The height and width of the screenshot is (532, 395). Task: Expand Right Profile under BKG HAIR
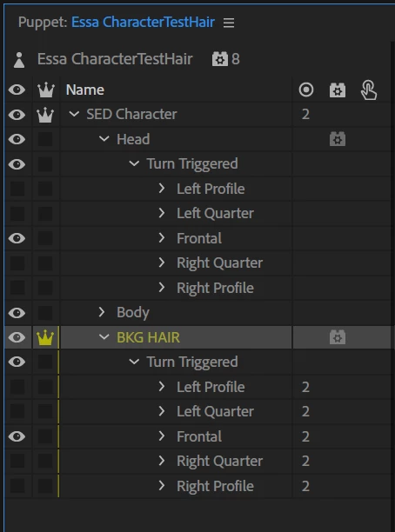click(x=162, y=486)
